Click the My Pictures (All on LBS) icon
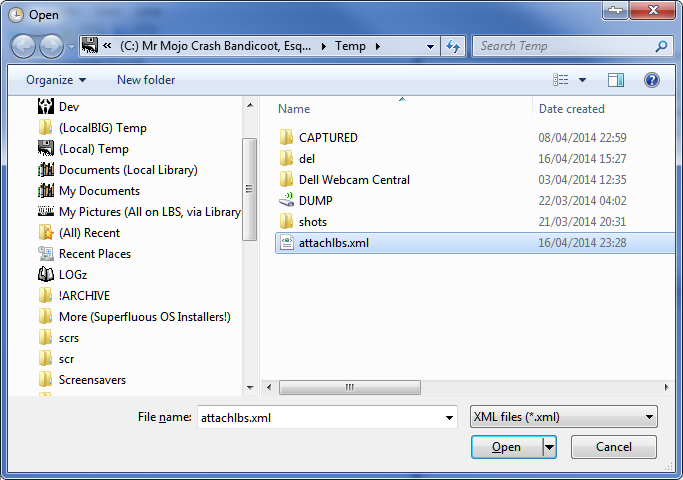The image size is (683, 480). click(x=46, y=211)
